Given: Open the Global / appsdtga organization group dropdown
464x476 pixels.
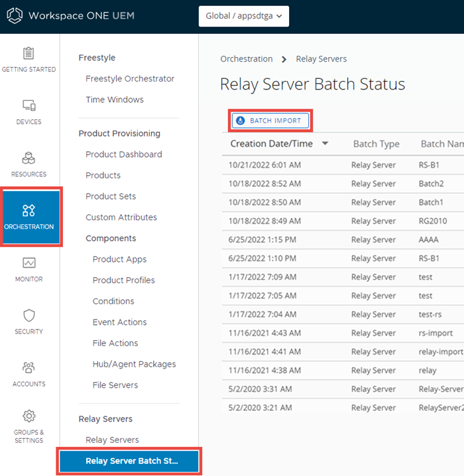Looking at the screenshot, I should [x=244, y=16].
